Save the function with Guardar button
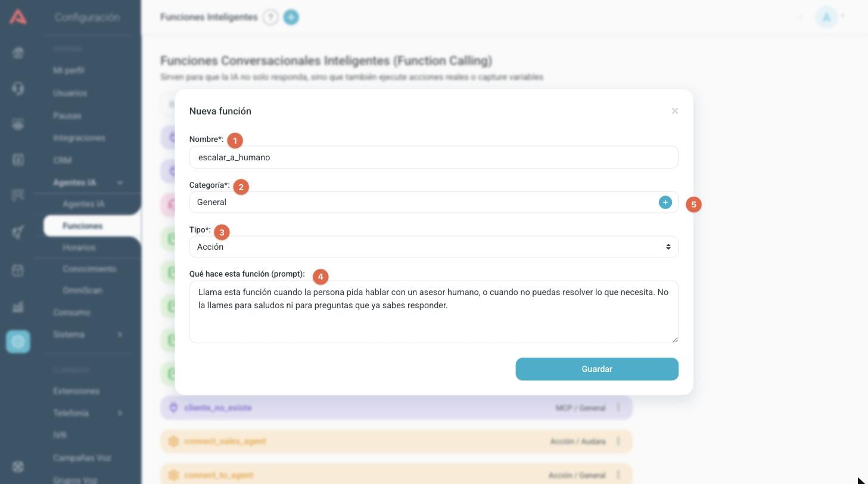This screenshot has width=868, height=484. coord(597,369)
